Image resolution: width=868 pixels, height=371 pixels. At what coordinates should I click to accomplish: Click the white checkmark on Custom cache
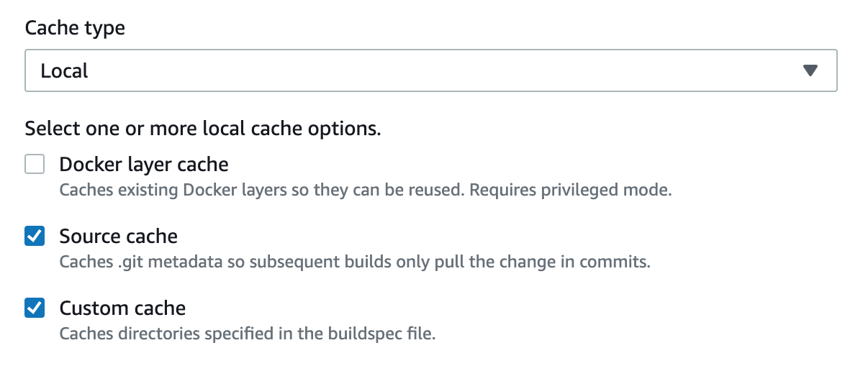[35, 308]
